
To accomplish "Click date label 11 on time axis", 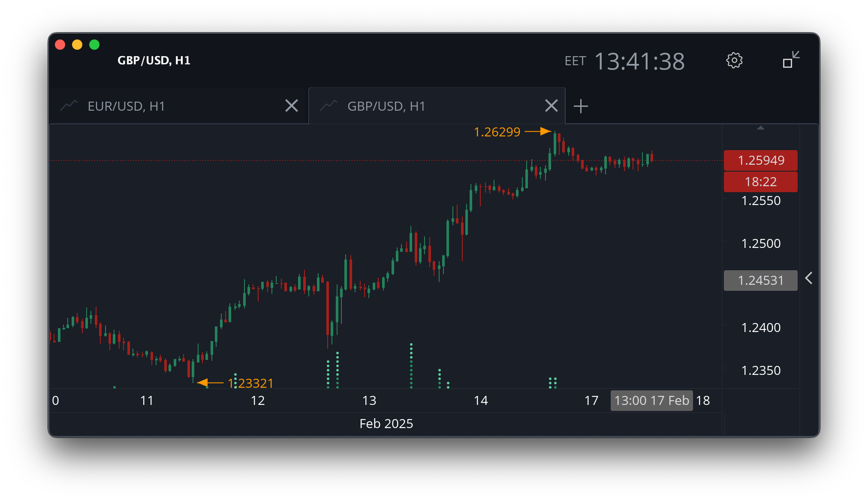I will 147,401.
